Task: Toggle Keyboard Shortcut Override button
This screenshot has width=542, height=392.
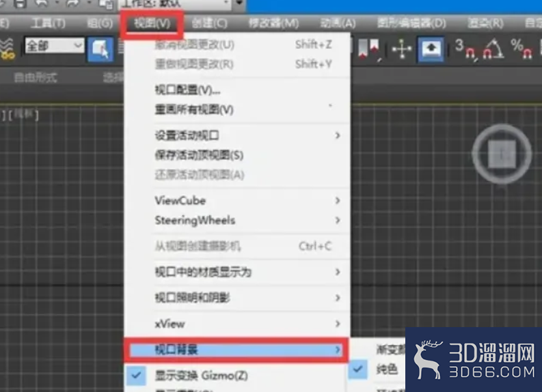Action: point(431,49)
